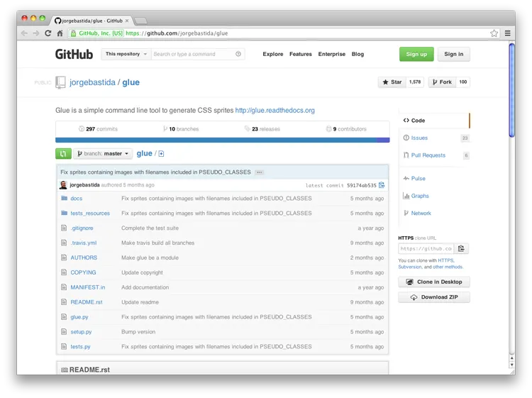Open the 100 forks count
Image resolution: width=532 pixels, height=398 pixels.
pos(462,82)
